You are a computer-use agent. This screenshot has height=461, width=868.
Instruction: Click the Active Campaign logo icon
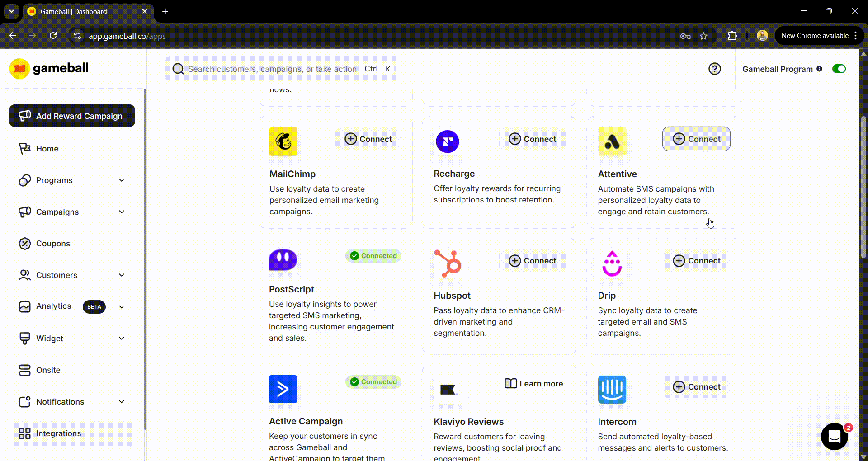click(283, 389)
